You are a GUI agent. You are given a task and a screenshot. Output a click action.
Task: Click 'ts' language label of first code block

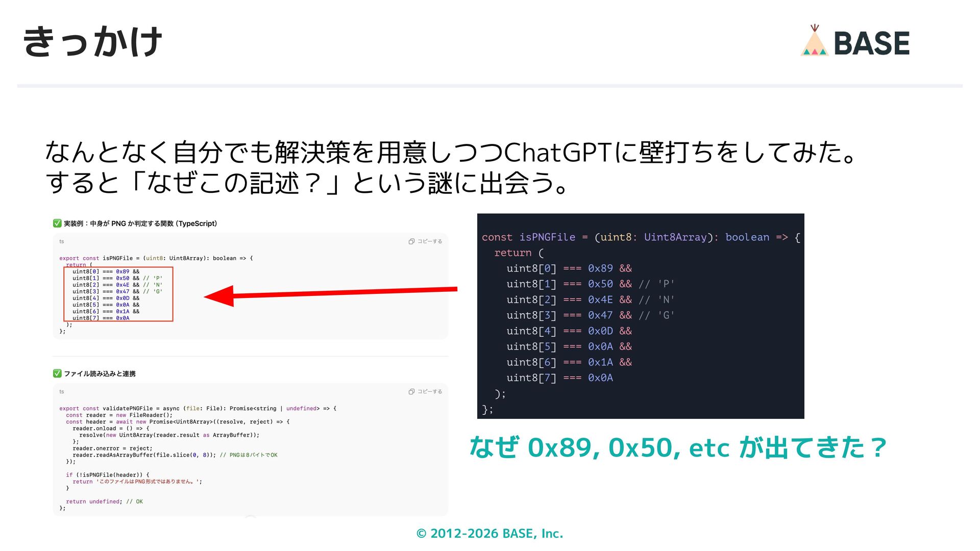pyautogui.click(x=61, y=241)
